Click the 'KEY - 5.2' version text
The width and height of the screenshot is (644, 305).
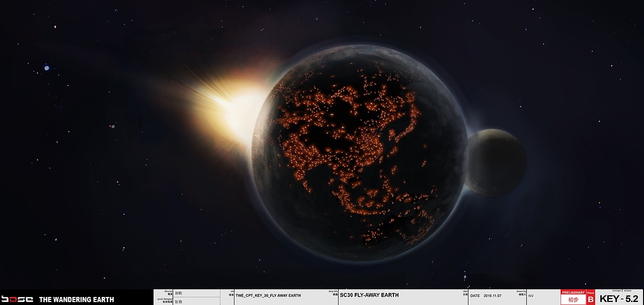point(619,299)
